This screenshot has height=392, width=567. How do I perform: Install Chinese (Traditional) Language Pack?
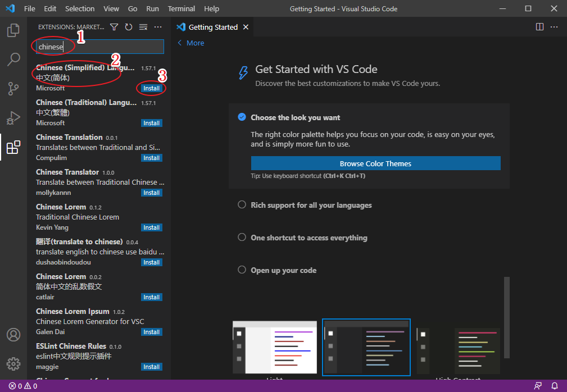pyautogui.click(x=152, y=123)
